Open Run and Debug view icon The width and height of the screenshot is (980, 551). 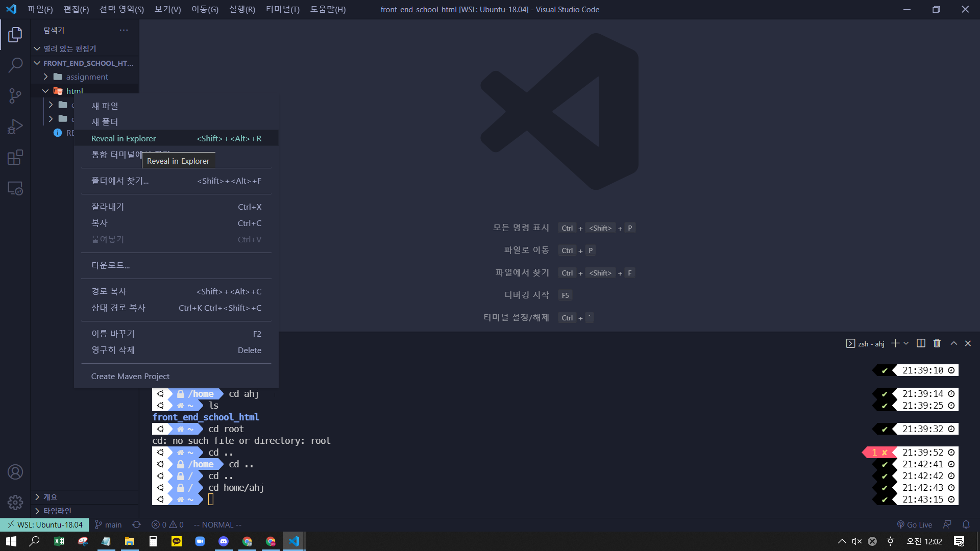(15, 127)
